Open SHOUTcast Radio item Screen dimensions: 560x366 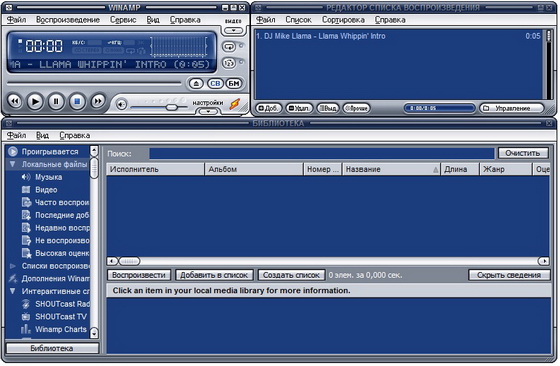point(55,304)
